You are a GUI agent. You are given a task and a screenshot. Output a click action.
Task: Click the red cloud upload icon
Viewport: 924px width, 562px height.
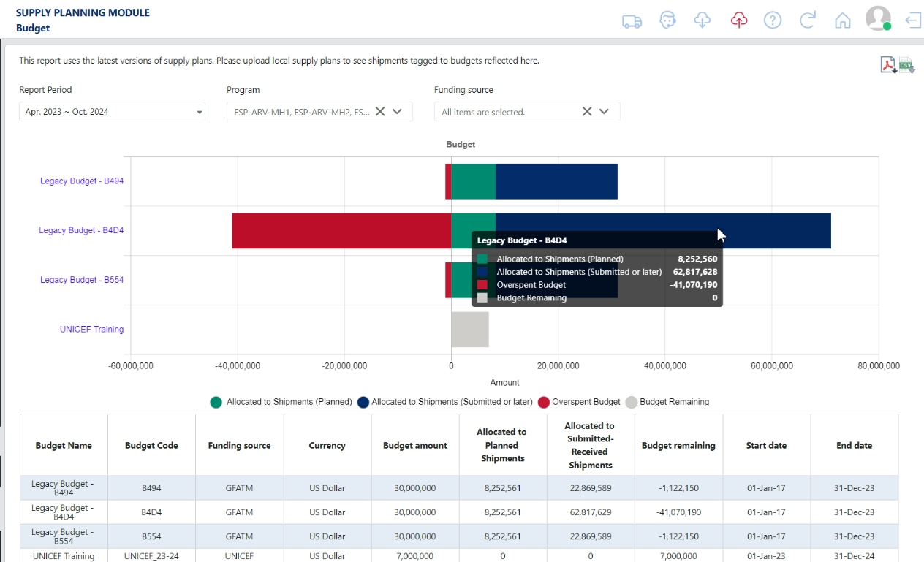738,20
